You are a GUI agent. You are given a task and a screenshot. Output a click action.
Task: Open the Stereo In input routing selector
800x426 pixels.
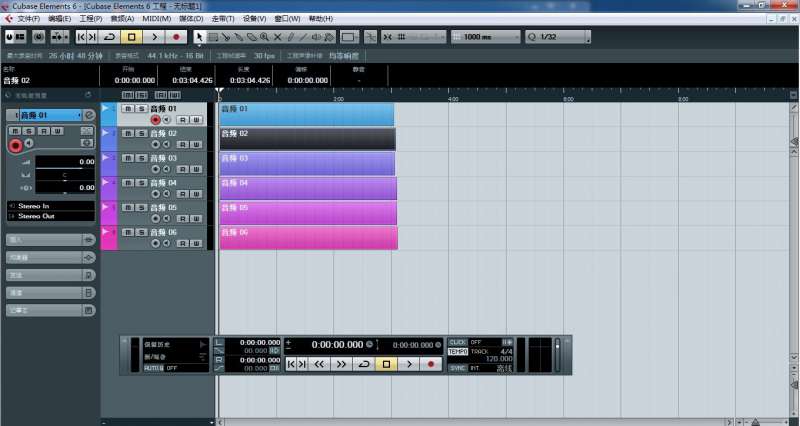pos(54,205)
